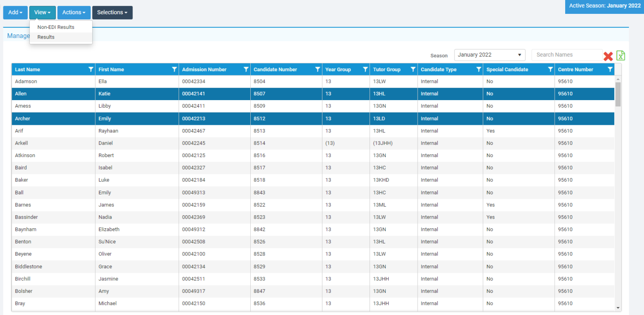
Task: Click inside the Search Names field
Action: pyautogui.click(x=567, y=54)
